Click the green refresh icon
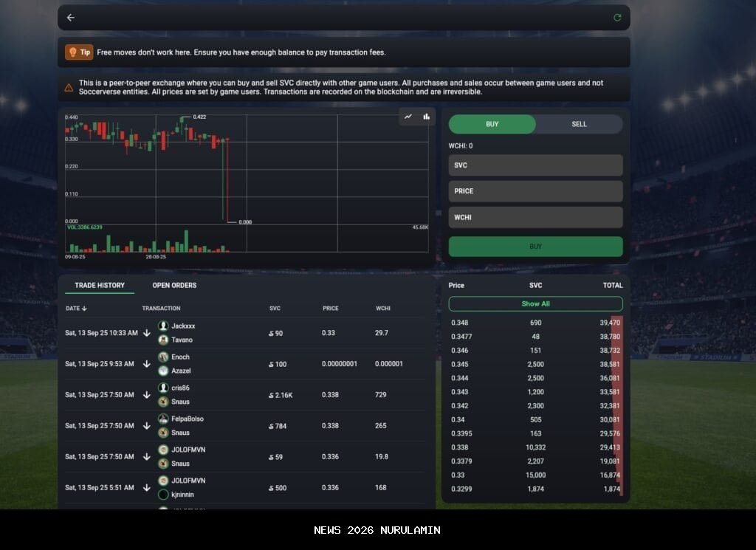 tap(617, 18)
